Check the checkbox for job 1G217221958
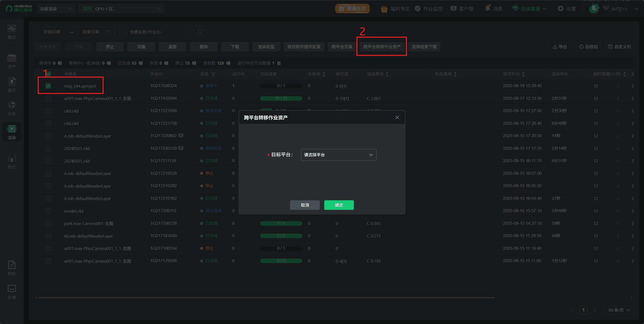This screenshot has width=644, height=324. 48,111
